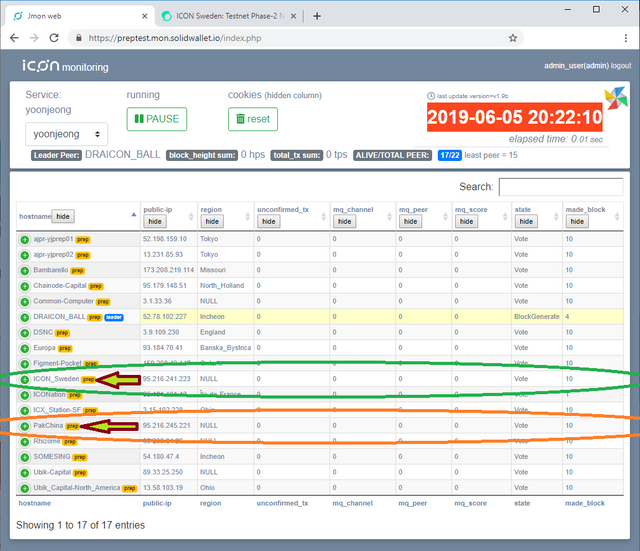
Task: Hide the public-ip column
Action: (x=155, y=221)
